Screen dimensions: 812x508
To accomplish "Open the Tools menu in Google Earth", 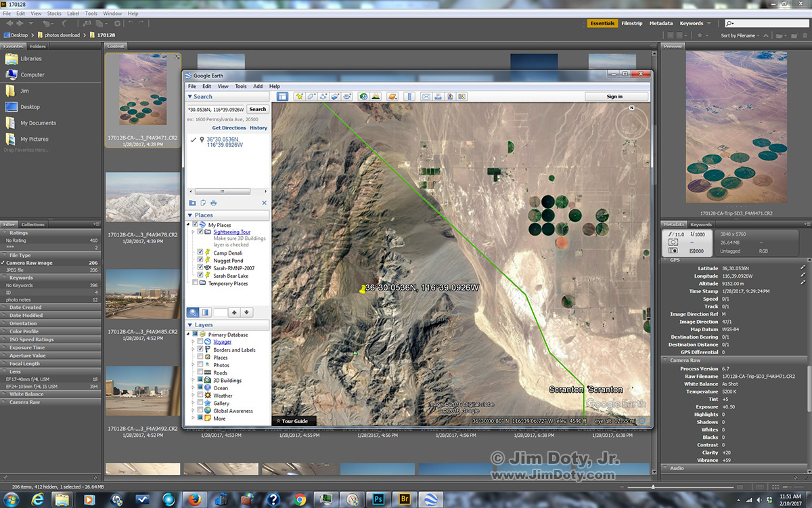I will click(241, 87).
